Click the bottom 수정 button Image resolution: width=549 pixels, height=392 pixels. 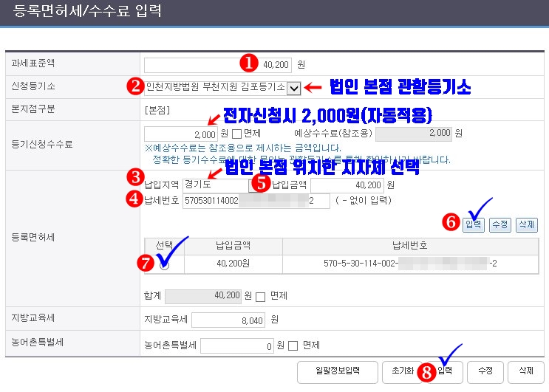click(x=485, y=372)
